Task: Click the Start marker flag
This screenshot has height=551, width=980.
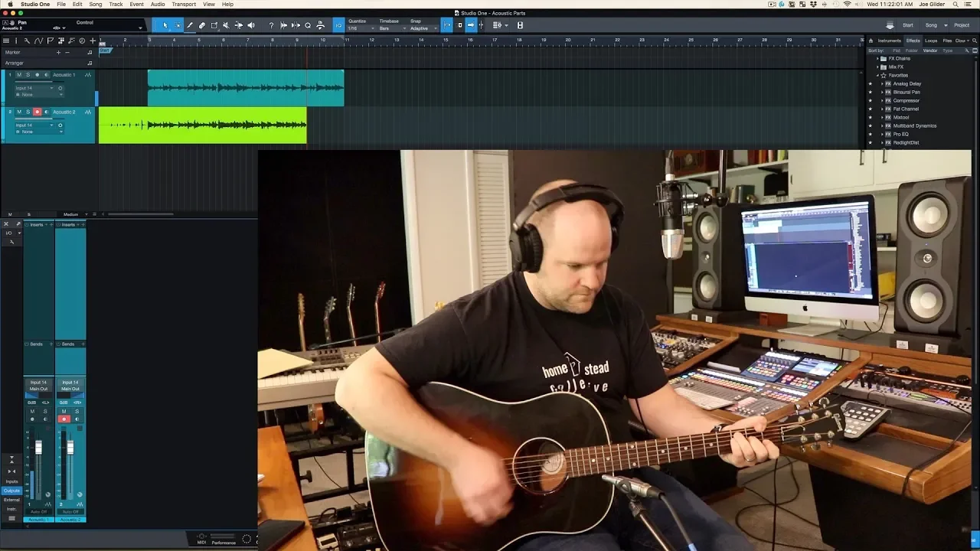Action: pyautogui.click(x=104, y=51)
